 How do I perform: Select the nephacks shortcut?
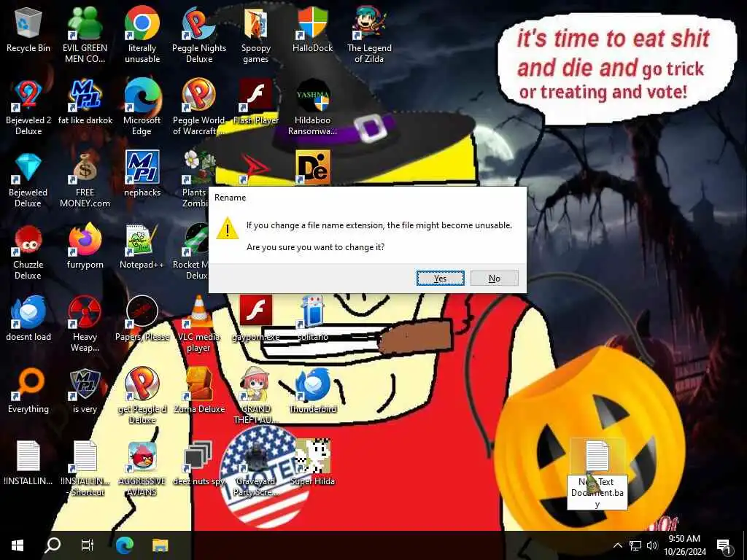142,174
